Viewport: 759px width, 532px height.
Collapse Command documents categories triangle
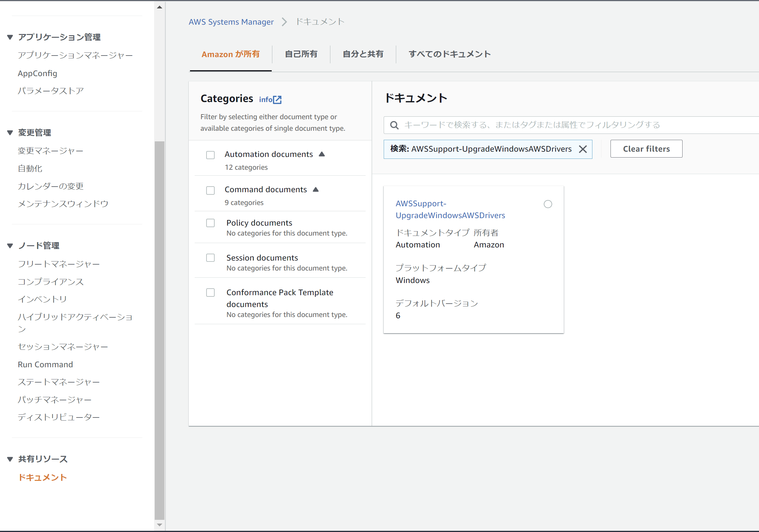316,189
